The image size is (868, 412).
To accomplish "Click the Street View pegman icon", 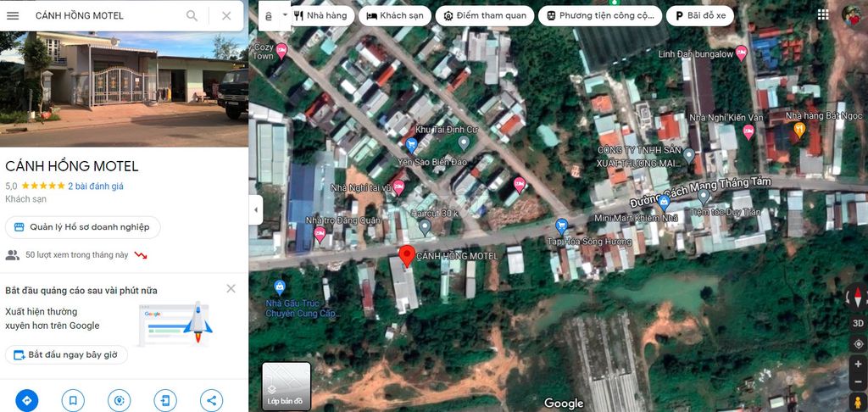I will click(858, 402).
